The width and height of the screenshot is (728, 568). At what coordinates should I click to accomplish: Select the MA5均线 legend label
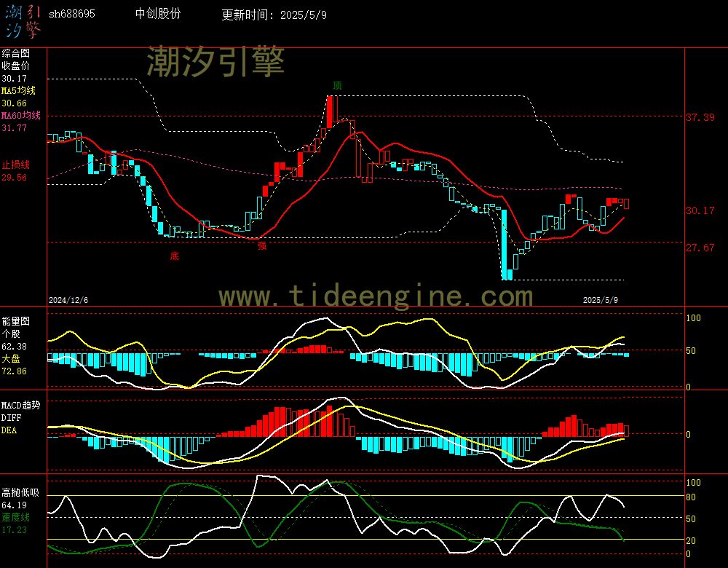[x=19, y=90]
